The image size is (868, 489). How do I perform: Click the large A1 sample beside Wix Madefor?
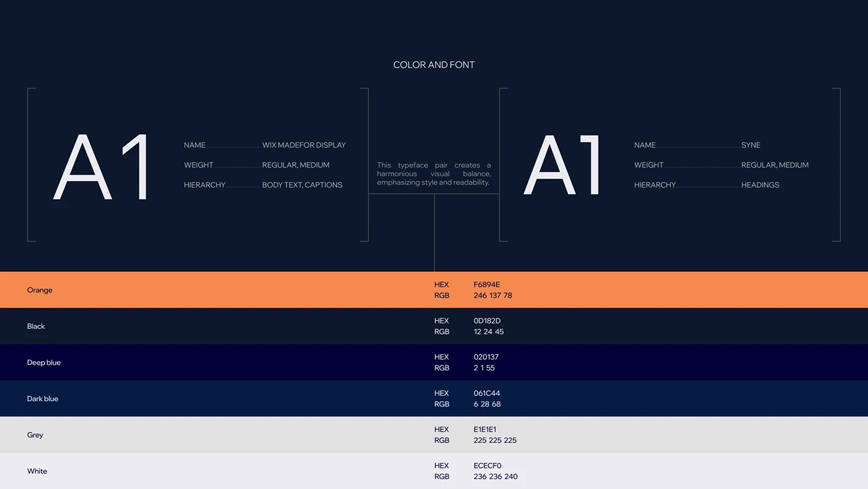(102, 167)
